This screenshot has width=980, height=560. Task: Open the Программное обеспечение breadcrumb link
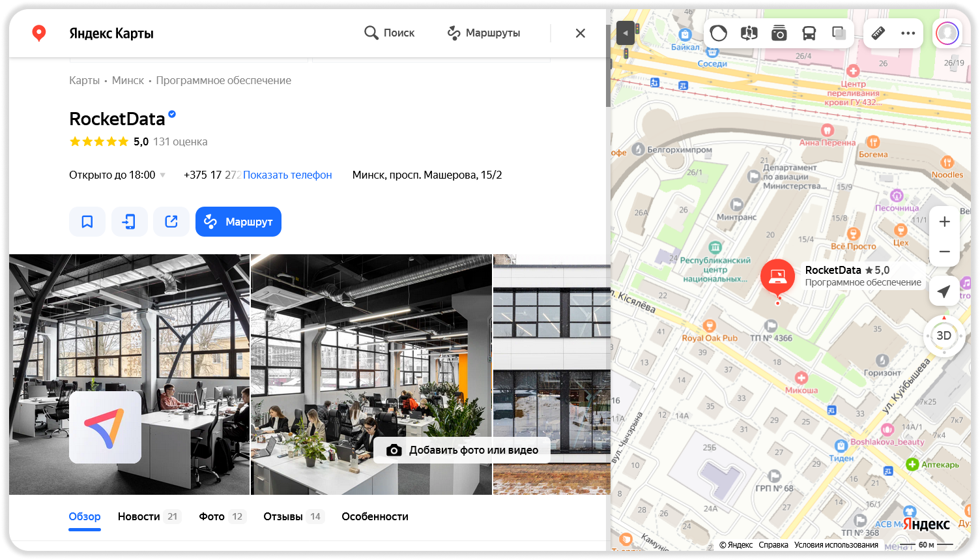[223, 80]
